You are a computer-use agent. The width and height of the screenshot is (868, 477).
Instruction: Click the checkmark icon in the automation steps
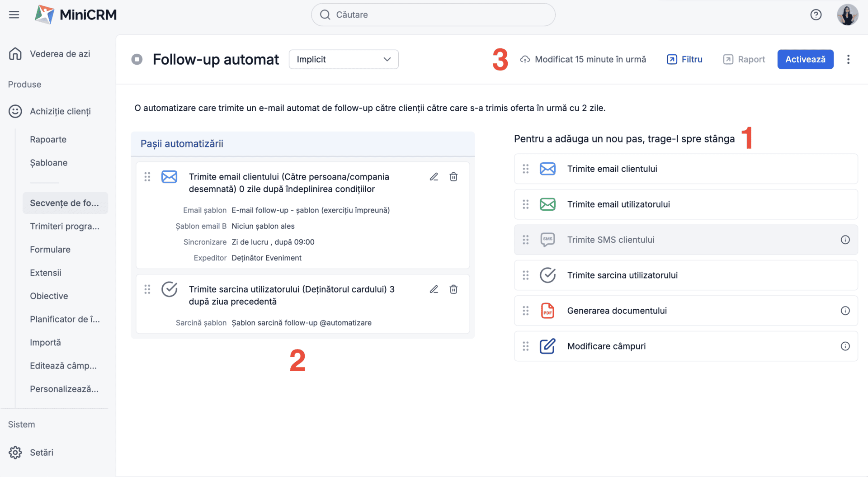[170, 289]
